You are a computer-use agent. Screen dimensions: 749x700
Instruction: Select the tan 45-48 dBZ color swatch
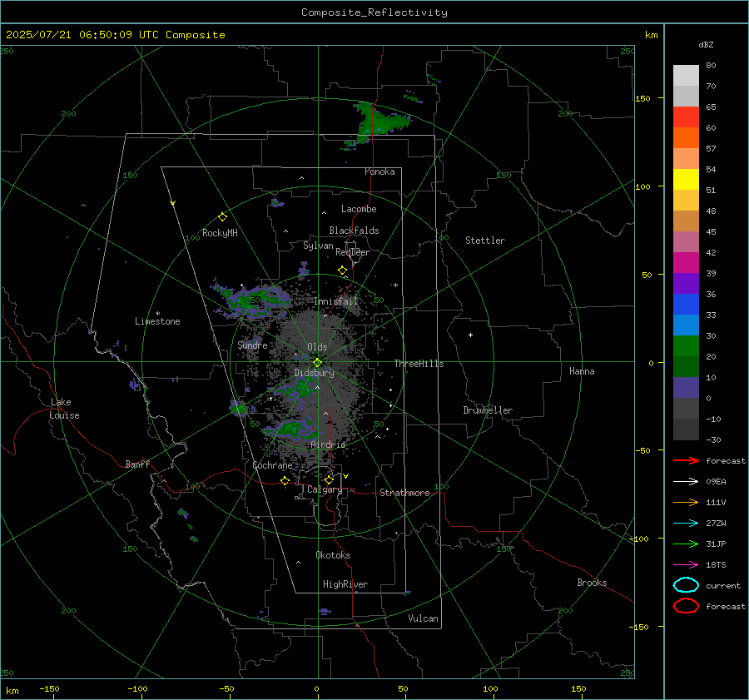tap(686, 221)
